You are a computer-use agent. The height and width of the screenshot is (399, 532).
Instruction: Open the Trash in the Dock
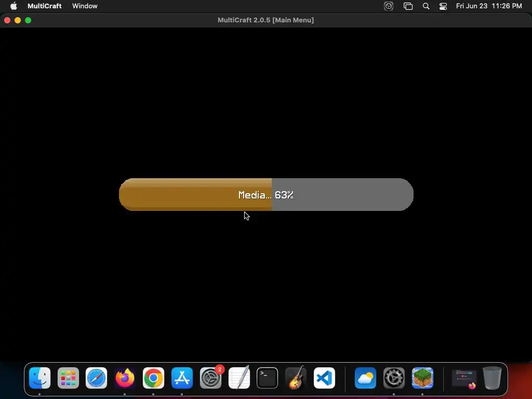492,378
